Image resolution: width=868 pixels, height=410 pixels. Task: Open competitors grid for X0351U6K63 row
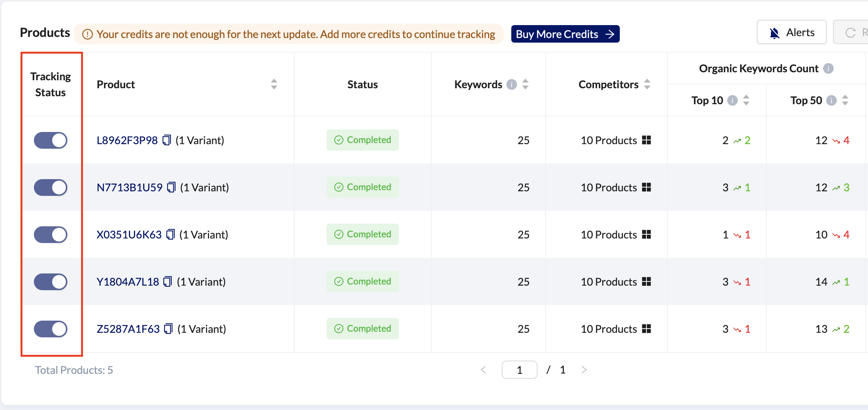click(646, 235)
